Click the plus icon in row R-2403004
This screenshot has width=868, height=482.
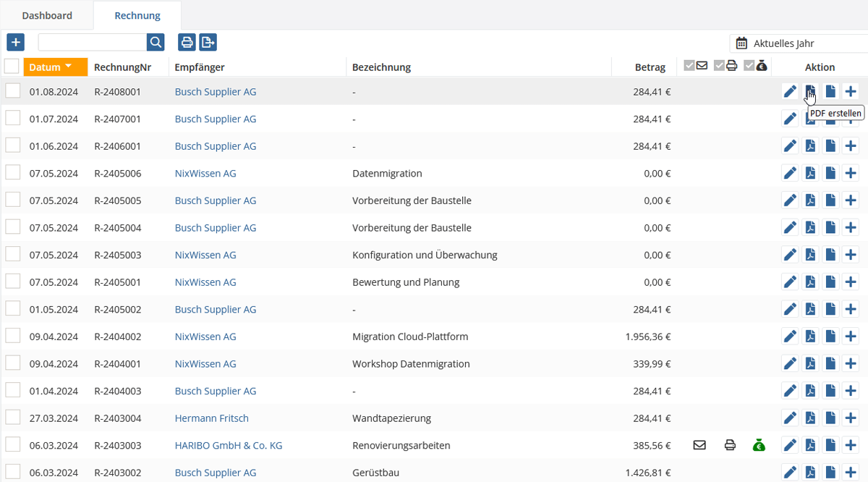pos(851,418)
